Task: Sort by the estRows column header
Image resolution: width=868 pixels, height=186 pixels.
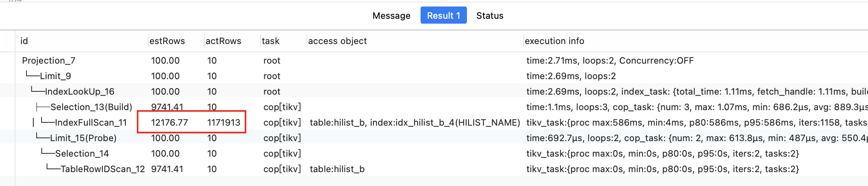Action: pyautogui.click(x=167, y=41)
